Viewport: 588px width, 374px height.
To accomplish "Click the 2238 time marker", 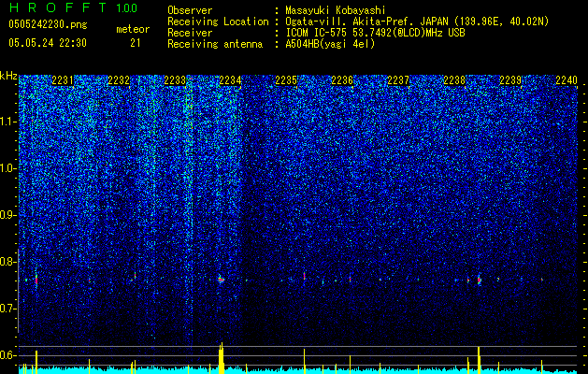I will click(x=454, y=80).
